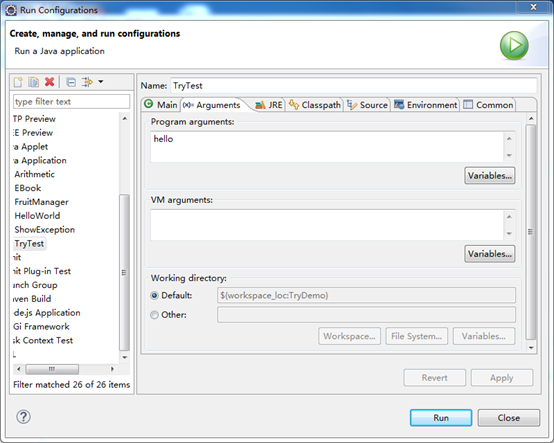The image size is (554, 443).
Task: Collapse all configurations in the tree
Action: click(x=71, y=82)
